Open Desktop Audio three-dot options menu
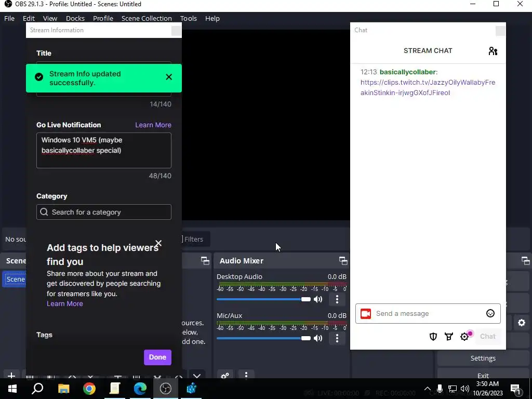 (337, 299)
